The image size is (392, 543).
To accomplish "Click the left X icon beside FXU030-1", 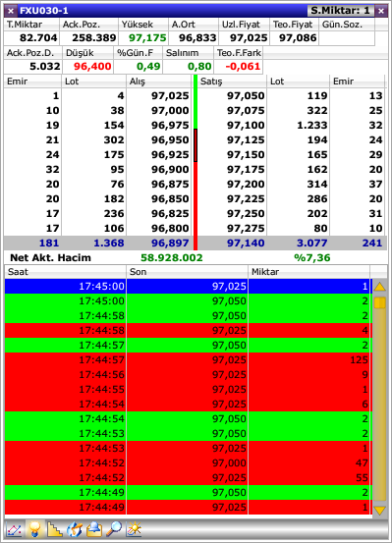I will pyautogui.click(x=11, y=11).
